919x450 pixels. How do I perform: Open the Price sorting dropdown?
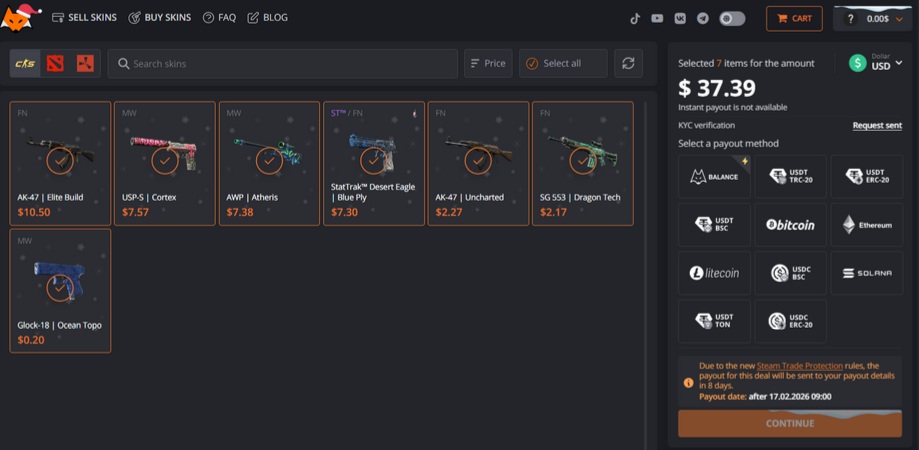487,63
